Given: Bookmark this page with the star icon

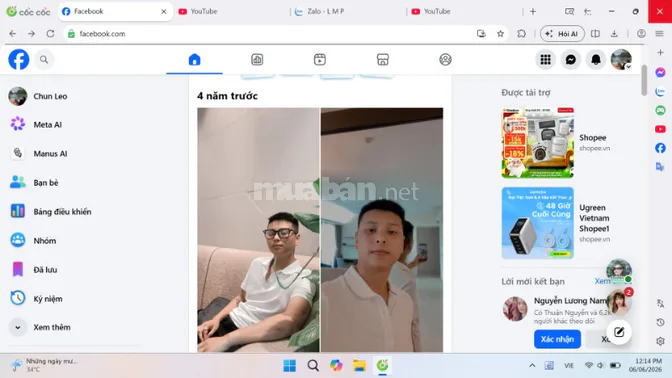Looking at the screenshot, I should 500,33.
